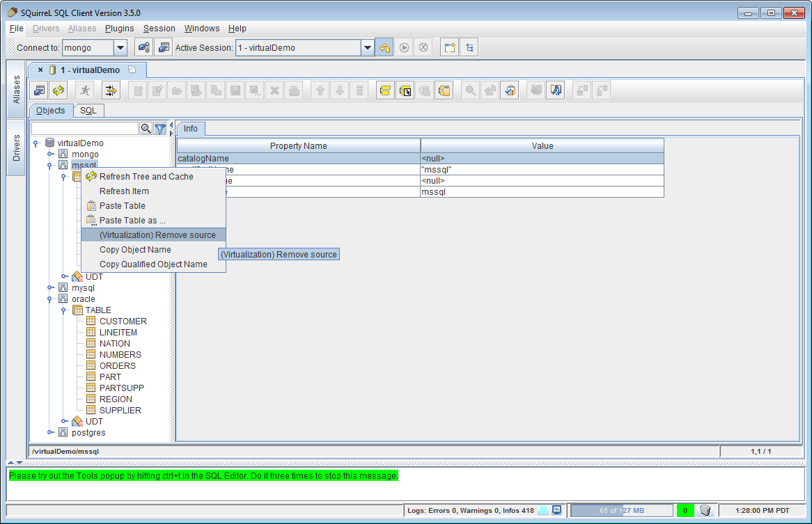Select the Info tab
Screen dimensions: 812x524
(x=191, y=128)
